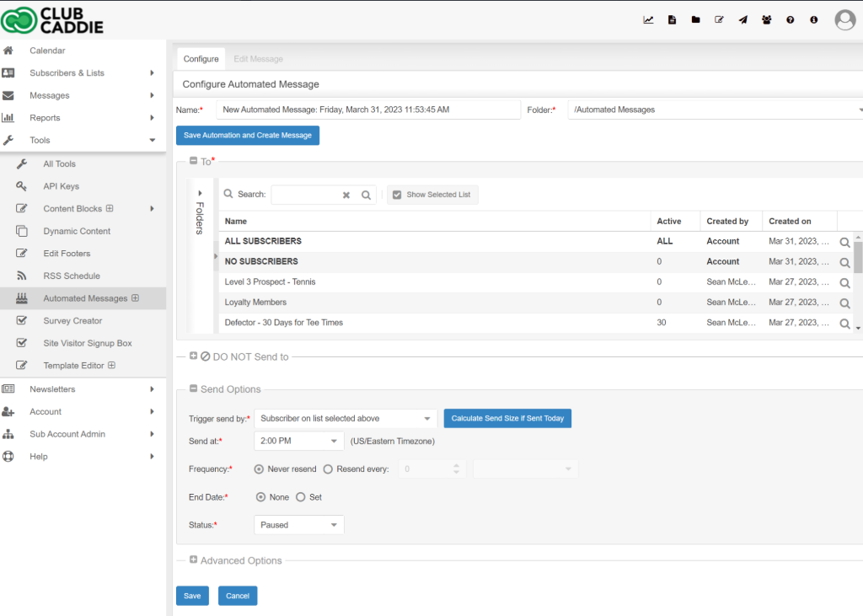
Task: Open the Status dropdown showing Paused
Action: coord(299,525)
